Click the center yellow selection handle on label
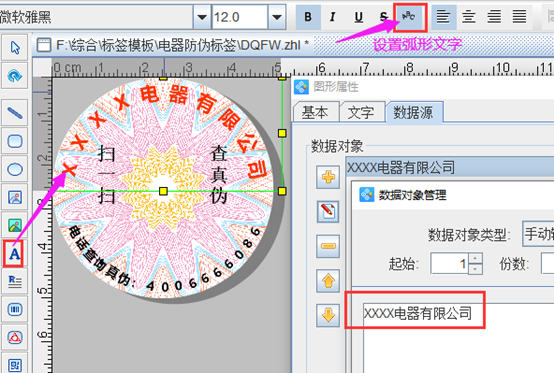 tap(163, 191)
